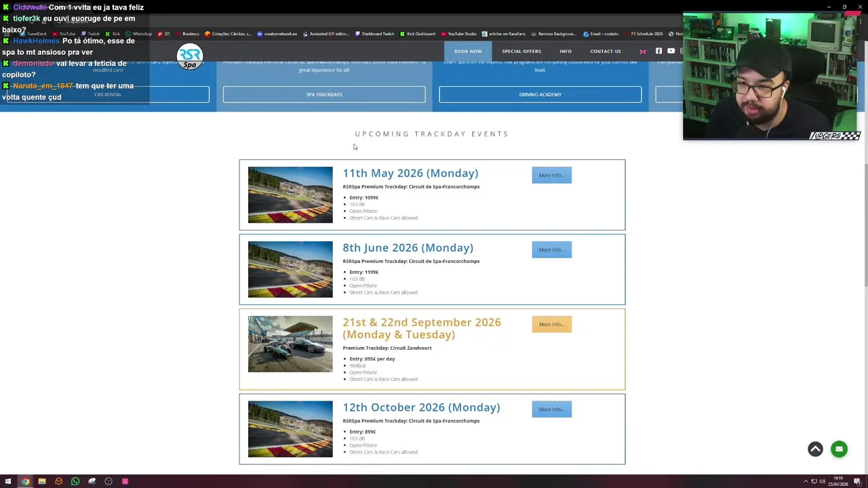Click the RSR Spa logo
Image resolution: width=868 pixels, height=488 pixels.
coord(190,57)
